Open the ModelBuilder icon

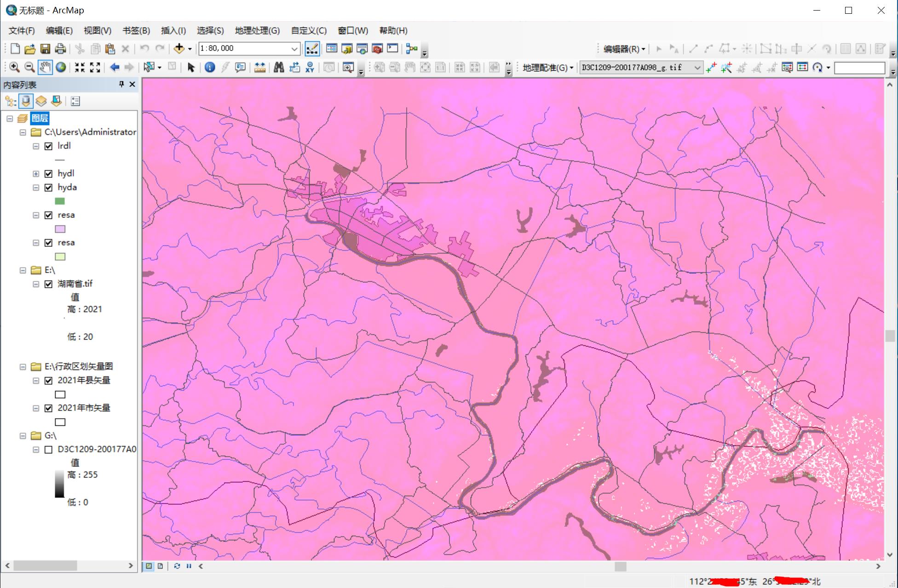tap(412, 49)
